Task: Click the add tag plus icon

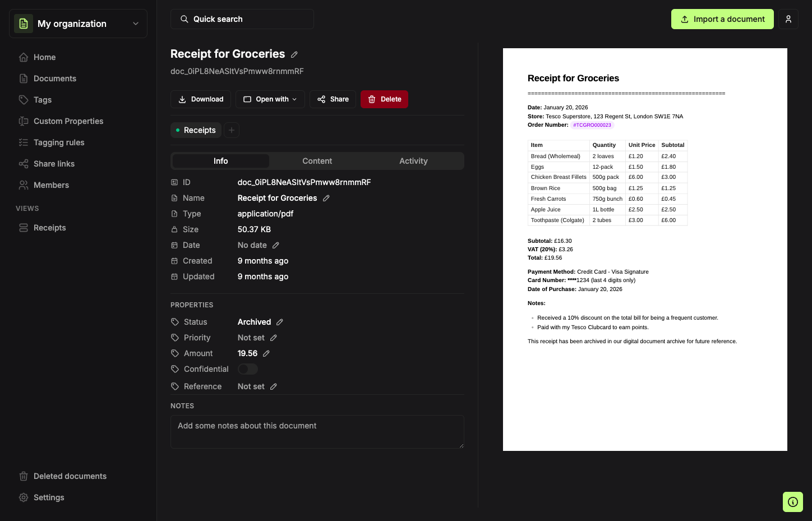Action: 232,130
